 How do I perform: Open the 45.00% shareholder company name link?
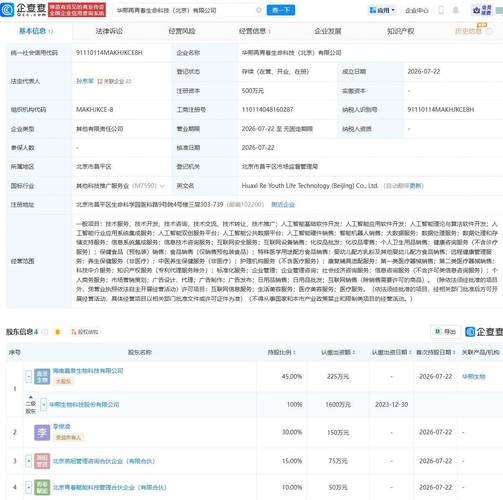coord(88,371)
